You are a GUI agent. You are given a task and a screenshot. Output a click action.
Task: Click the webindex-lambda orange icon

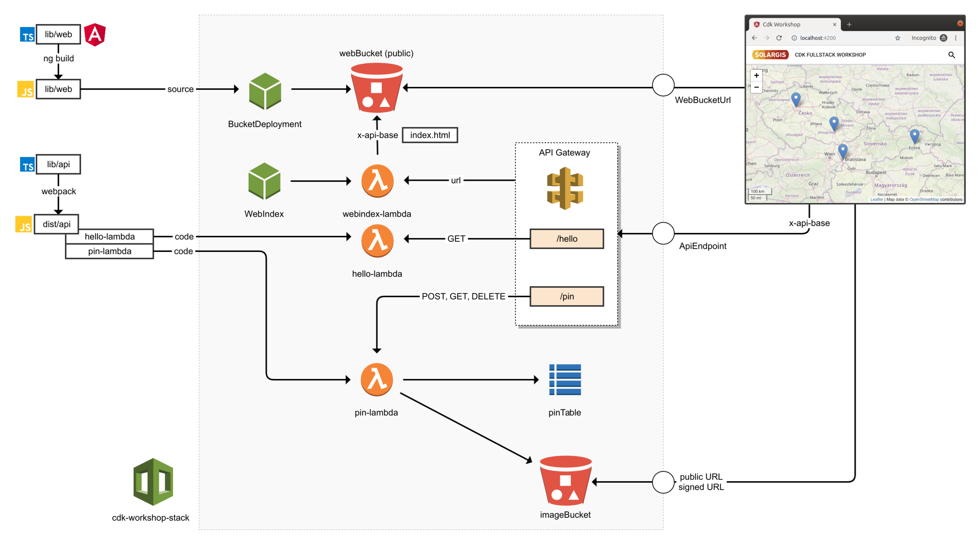pyautogui.click(x=377, y=181)
